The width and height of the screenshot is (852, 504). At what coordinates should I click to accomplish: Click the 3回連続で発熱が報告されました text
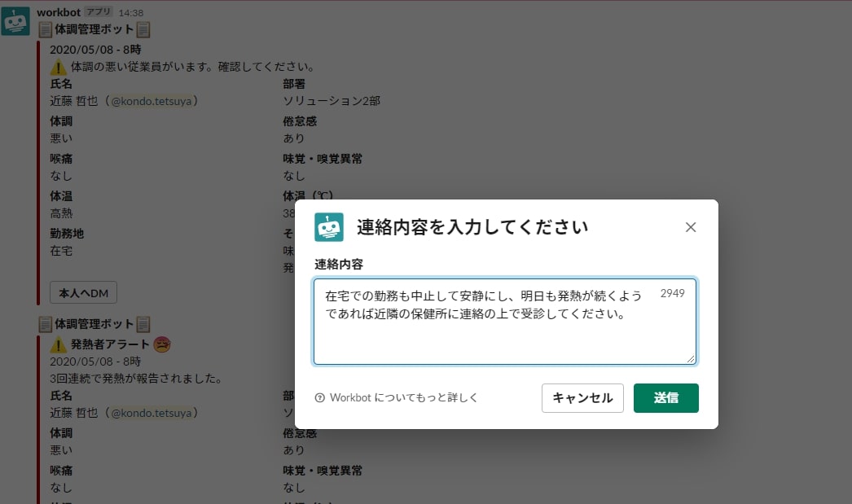coord(136,379)
